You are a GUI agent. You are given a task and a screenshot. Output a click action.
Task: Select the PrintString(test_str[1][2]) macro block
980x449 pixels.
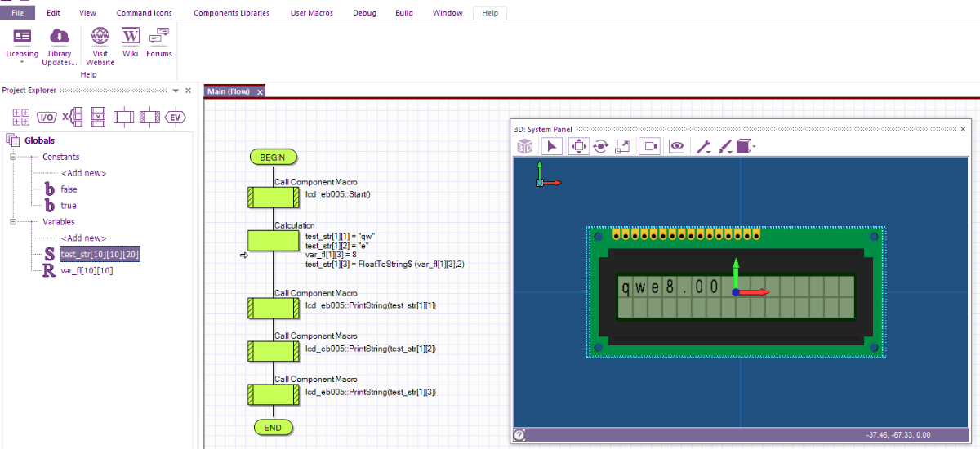(273, 351)
